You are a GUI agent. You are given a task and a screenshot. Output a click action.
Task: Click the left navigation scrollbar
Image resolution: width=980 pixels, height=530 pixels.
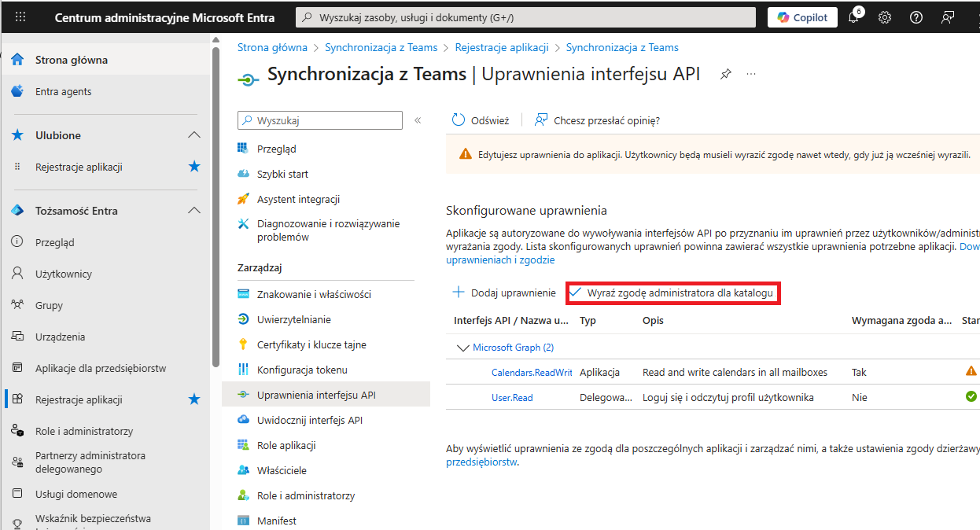coord(216,204)
